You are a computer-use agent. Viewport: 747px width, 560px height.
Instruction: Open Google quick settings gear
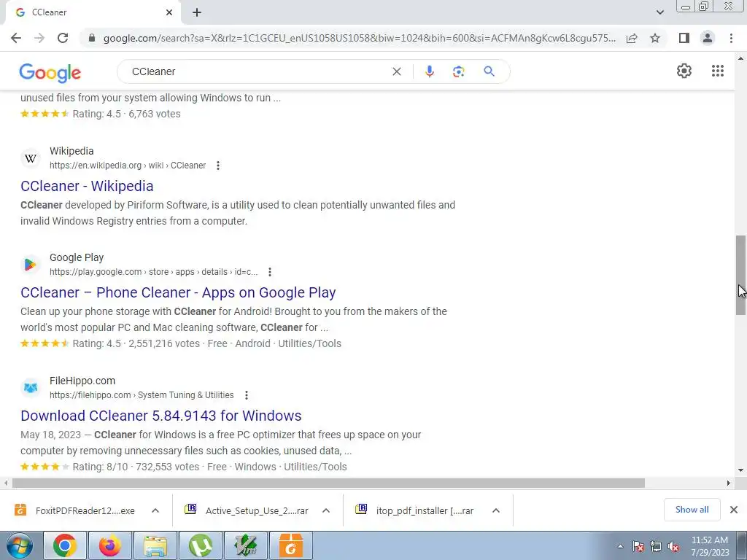pyautogui.click(x=684, y=71)
